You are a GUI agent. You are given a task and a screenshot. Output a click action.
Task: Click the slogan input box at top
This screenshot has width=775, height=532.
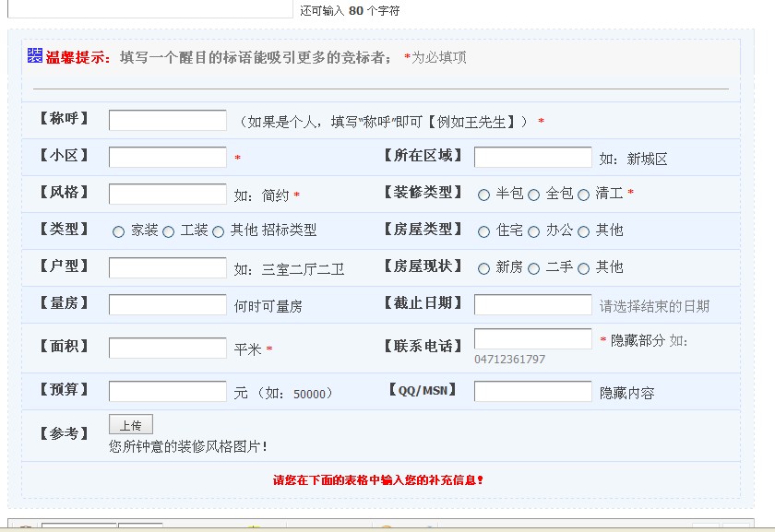[150, 9]
